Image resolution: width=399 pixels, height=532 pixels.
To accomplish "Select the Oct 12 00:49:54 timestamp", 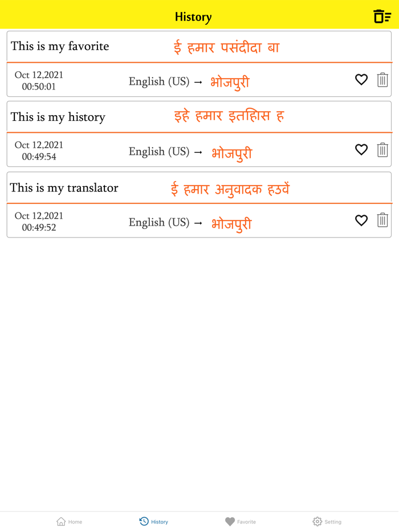I will coord(38,150).
